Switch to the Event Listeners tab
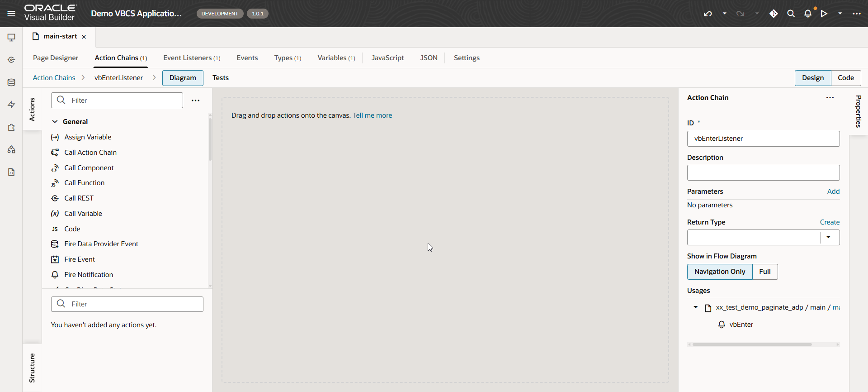 click(192, 58)
